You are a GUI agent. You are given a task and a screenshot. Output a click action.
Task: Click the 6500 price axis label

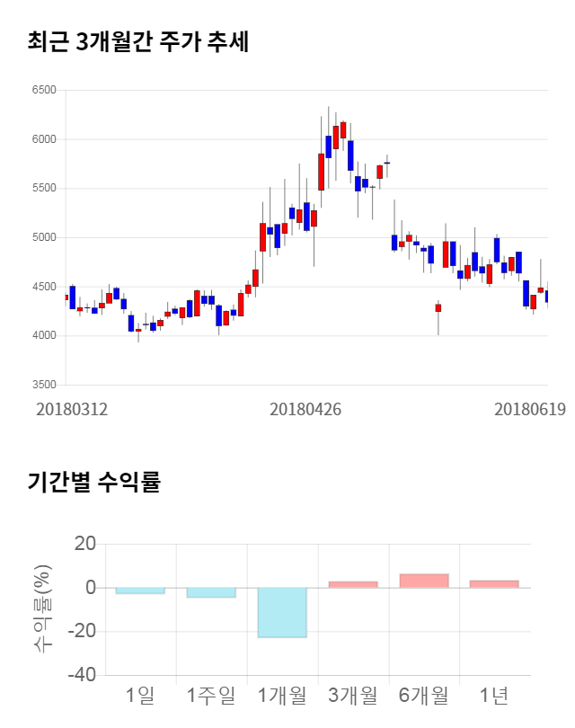pos(43,91)
